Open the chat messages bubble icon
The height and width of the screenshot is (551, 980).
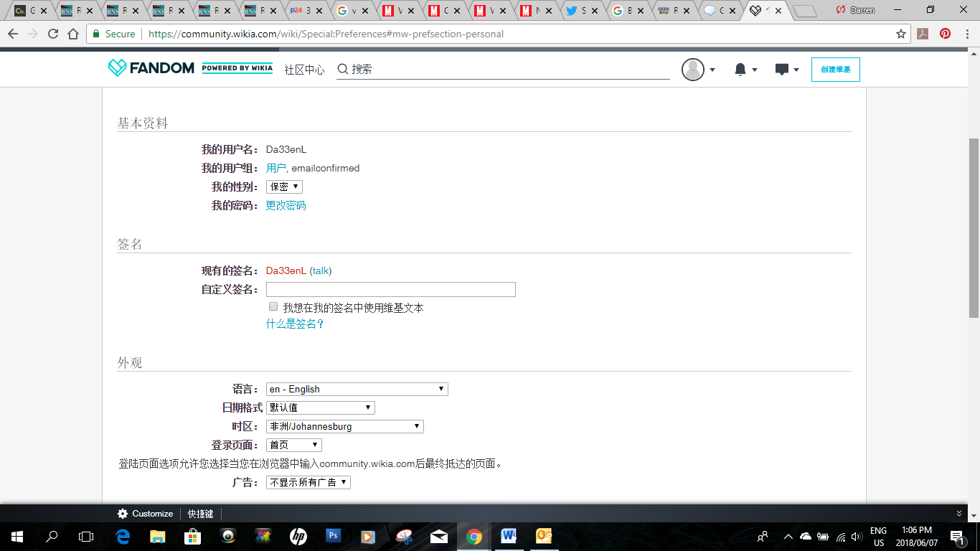click(x=782, y=70)
